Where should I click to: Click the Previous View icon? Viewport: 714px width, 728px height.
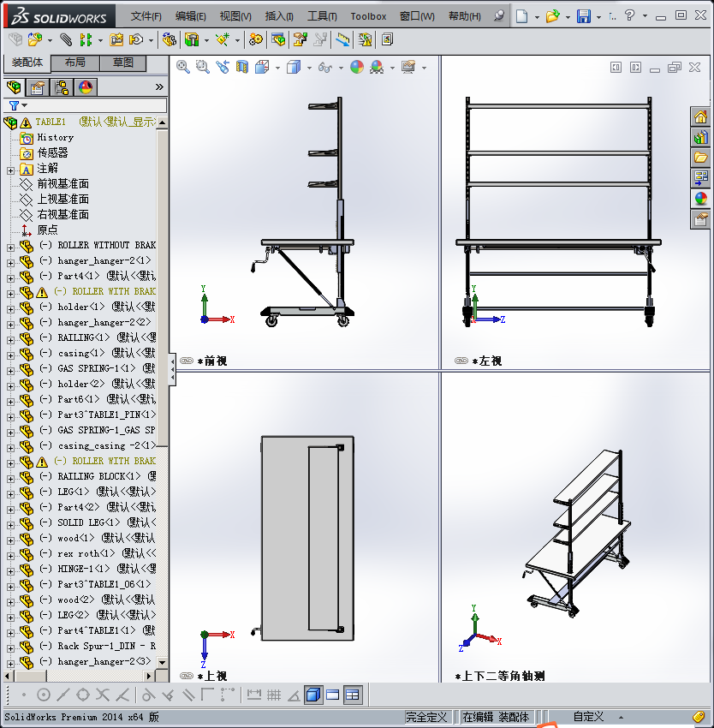pos(223,68)
